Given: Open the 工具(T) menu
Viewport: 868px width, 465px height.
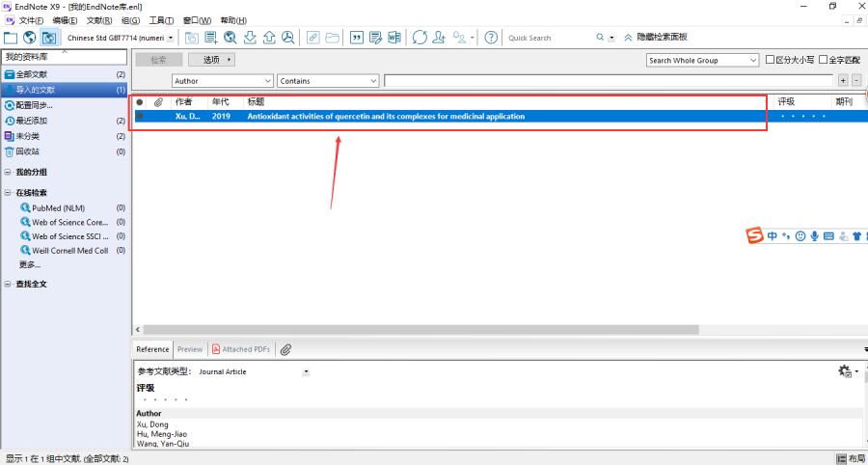Looking at the screenshot, I should (161, 20).
